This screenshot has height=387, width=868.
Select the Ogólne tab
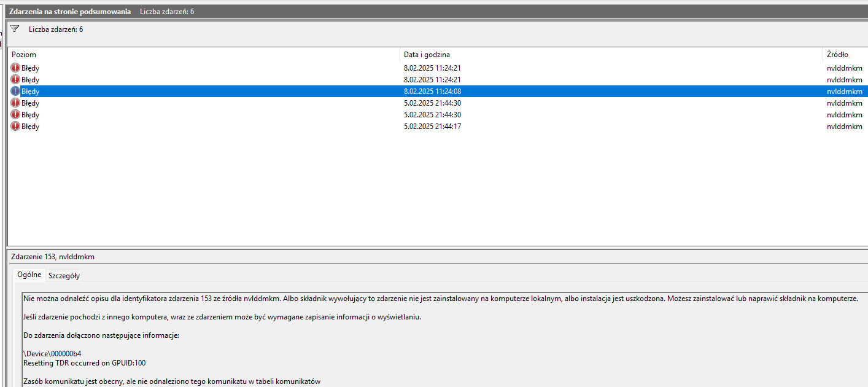[29, 275]
